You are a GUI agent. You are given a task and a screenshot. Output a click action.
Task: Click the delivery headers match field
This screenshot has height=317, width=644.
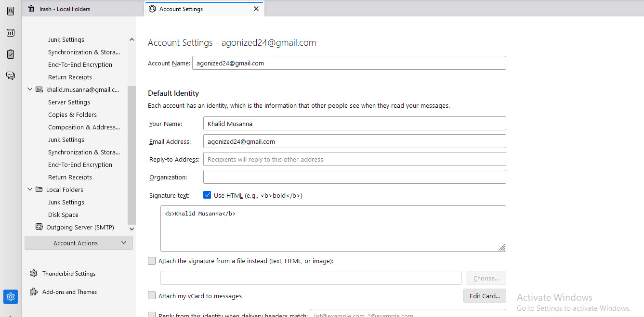(x=408, y=313)
